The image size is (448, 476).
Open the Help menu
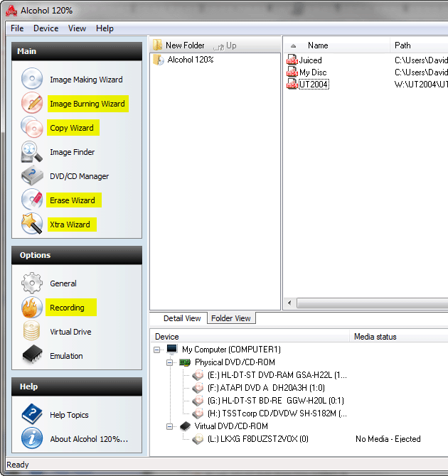coord(105,28)
